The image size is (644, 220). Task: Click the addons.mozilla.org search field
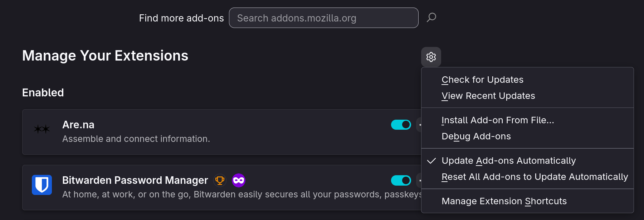coord(322,18)
